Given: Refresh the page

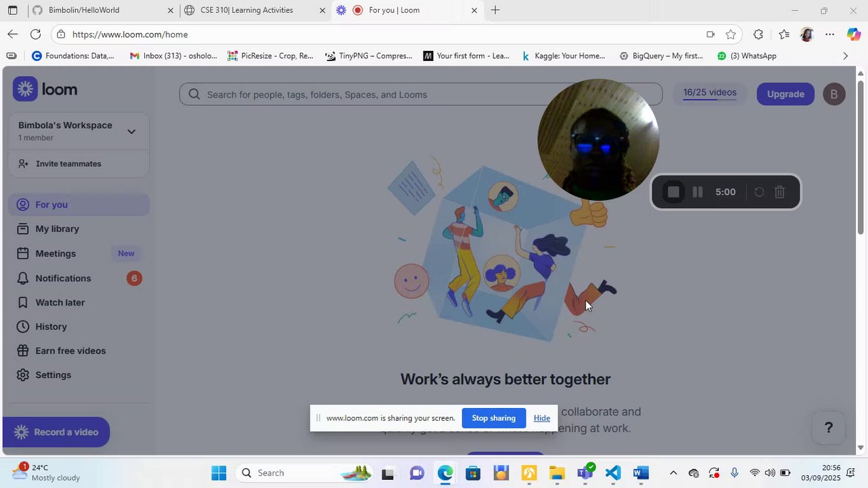Looking at the screenshot, I should click(35, 35).
